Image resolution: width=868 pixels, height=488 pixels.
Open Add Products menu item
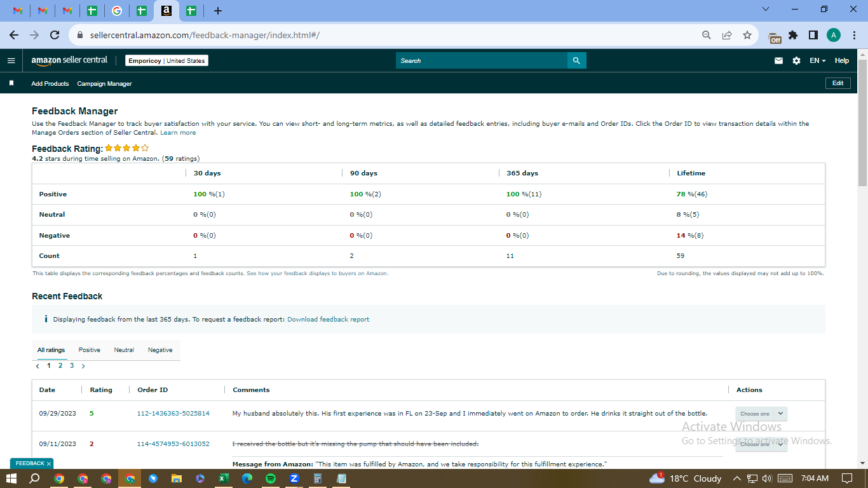pyautogui.click(x=50, y=83)
